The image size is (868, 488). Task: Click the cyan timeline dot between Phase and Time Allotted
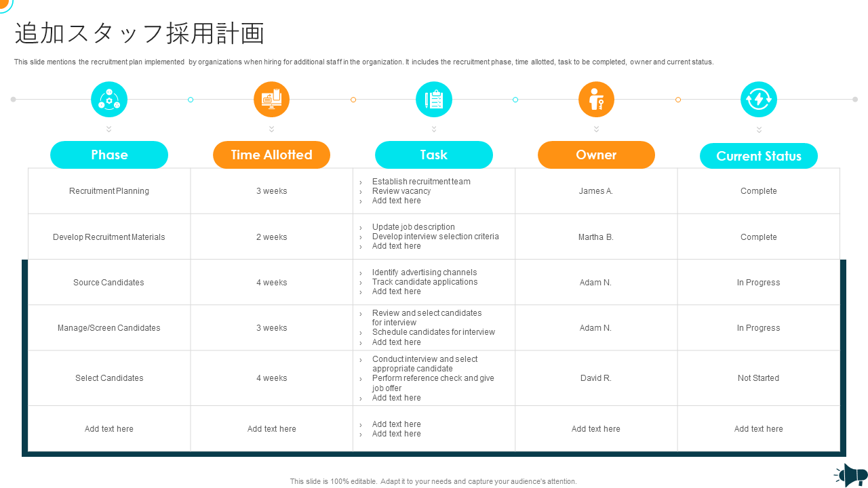pos(191,100)
